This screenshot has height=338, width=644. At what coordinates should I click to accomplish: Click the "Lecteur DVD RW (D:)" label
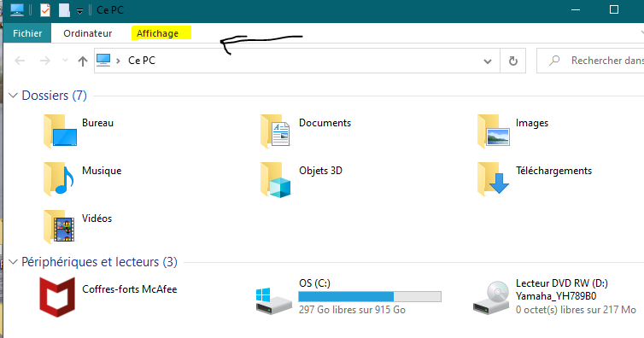(x=562, y=283)
